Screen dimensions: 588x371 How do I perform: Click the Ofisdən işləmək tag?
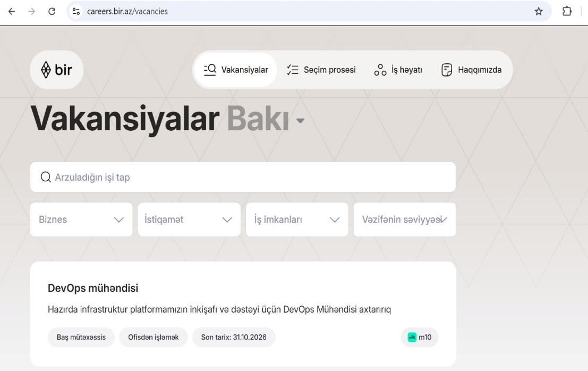154,337
